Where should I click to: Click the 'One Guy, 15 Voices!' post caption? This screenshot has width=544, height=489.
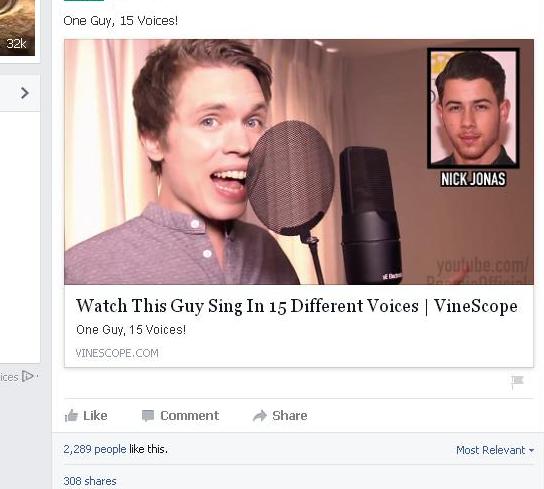tap(120, 21)
